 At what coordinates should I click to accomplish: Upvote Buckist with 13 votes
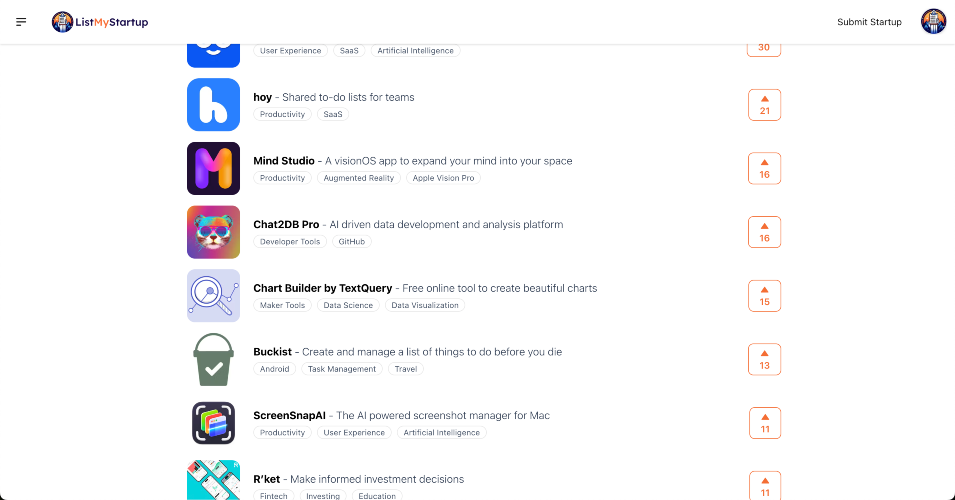[x=764, y=359]
